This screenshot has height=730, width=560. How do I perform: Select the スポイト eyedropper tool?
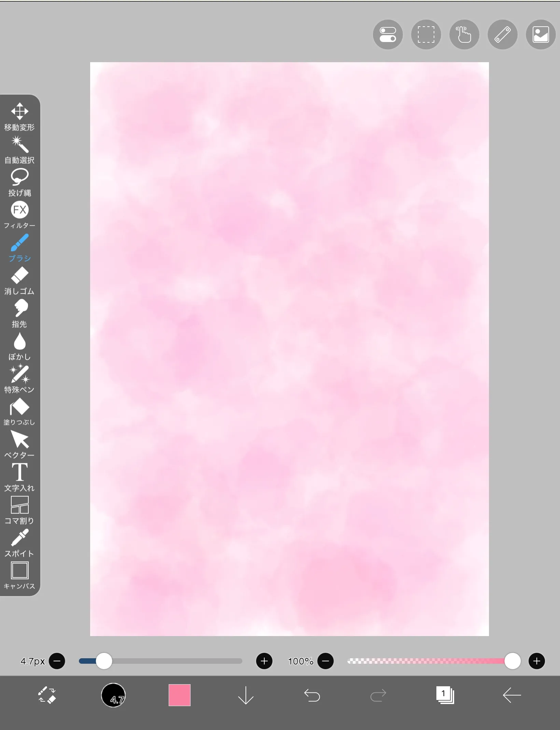tap(19, 542)
